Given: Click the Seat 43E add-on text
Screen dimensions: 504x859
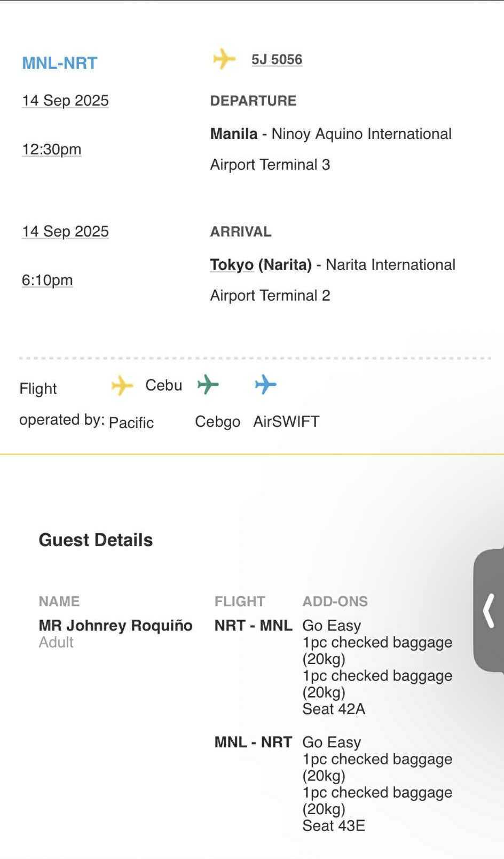Looking at the screenshot, I should point(334,825).
